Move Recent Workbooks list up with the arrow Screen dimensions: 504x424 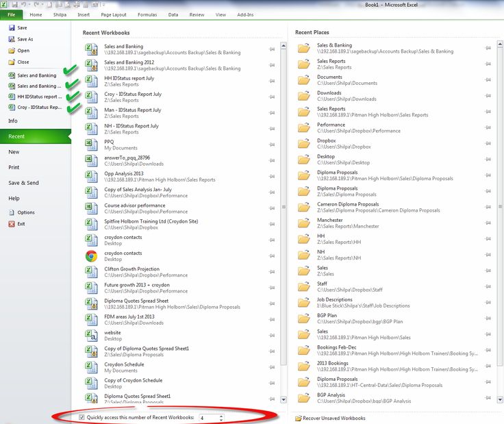point(283,46)
